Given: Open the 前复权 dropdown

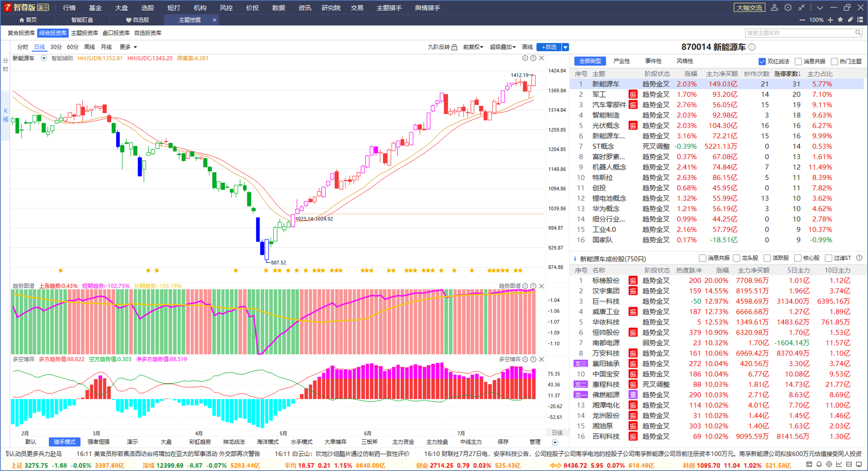Looking at the screenshot, I should click(x=473, y=47).
